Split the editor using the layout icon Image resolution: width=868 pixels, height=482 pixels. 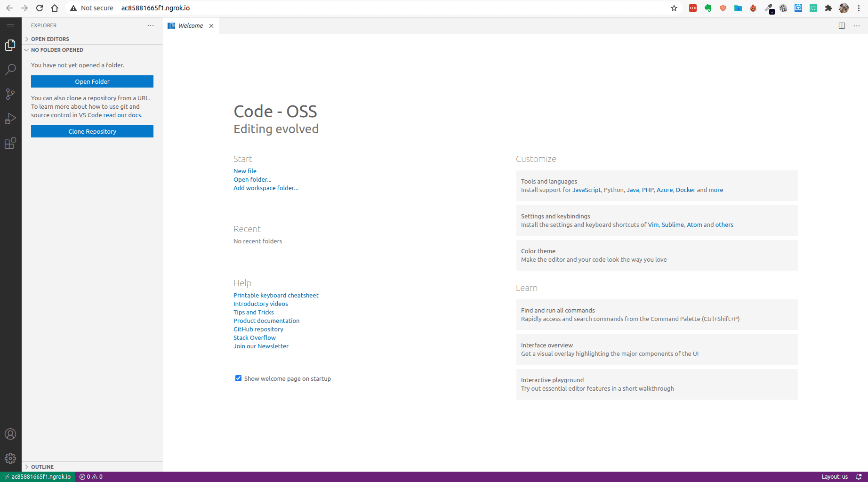(842, 26)
